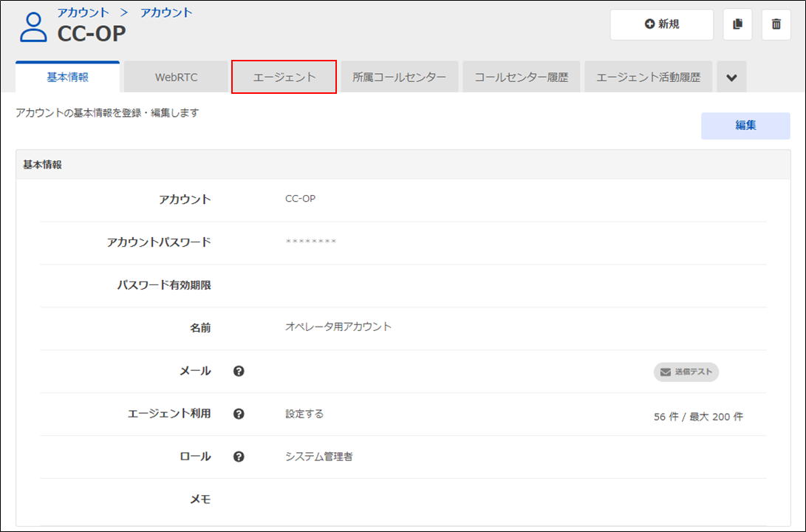
Task: Open the コールセンター履歴 tab
Action: tap(521, 78)
